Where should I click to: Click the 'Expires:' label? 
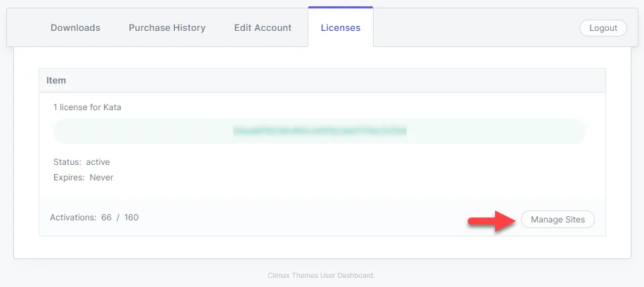[x=69, y=178]
